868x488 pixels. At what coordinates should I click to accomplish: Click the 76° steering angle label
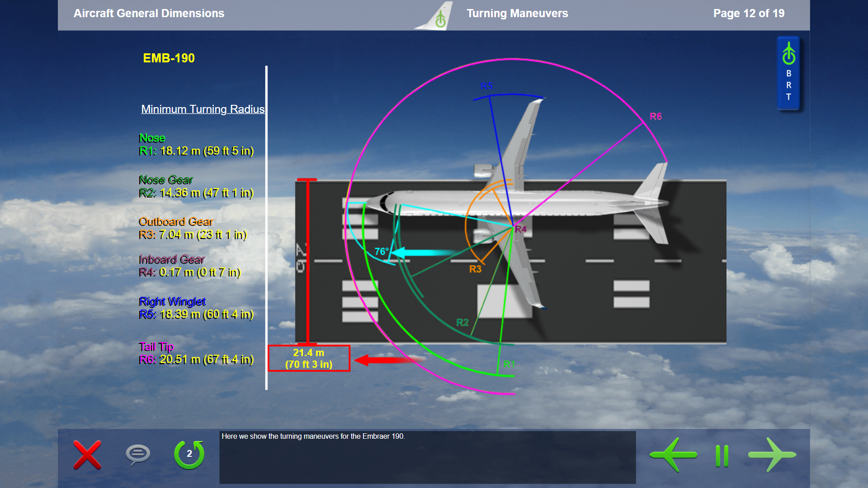pos(382,252)
